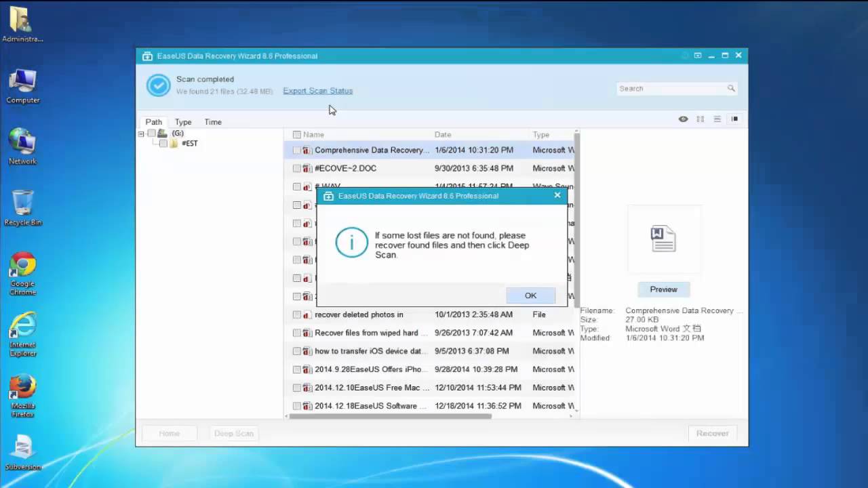Check the 2014.12.18EaseUS Software checkbox

297,407
